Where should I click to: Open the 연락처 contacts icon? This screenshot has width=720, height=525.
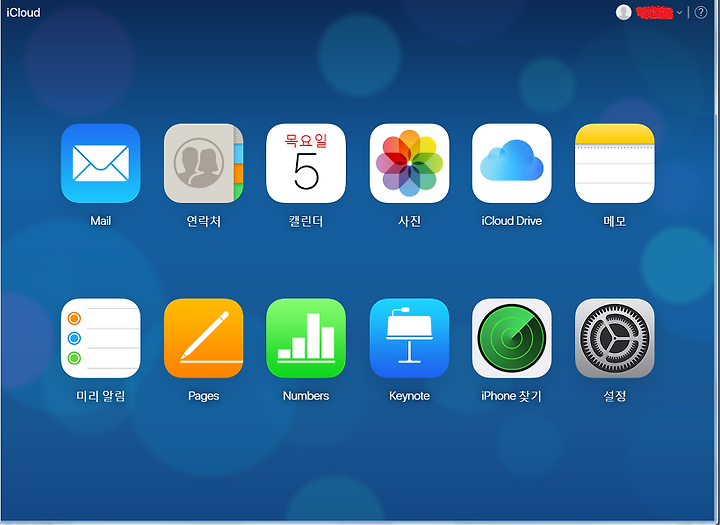click(203, 163)
